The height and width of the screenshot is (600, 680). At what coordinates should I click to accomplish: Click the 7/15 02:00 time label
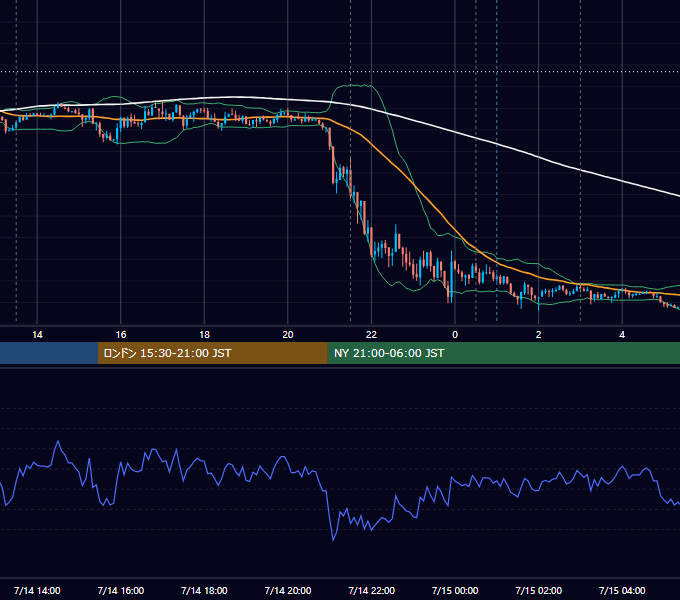point(539,590)
